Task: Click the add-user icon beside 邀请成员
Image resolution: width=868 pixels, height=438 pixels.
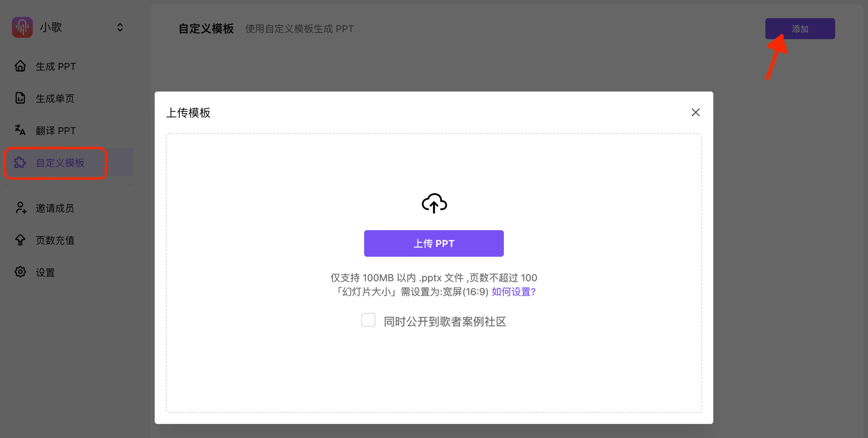Action: tap(20, 208)
